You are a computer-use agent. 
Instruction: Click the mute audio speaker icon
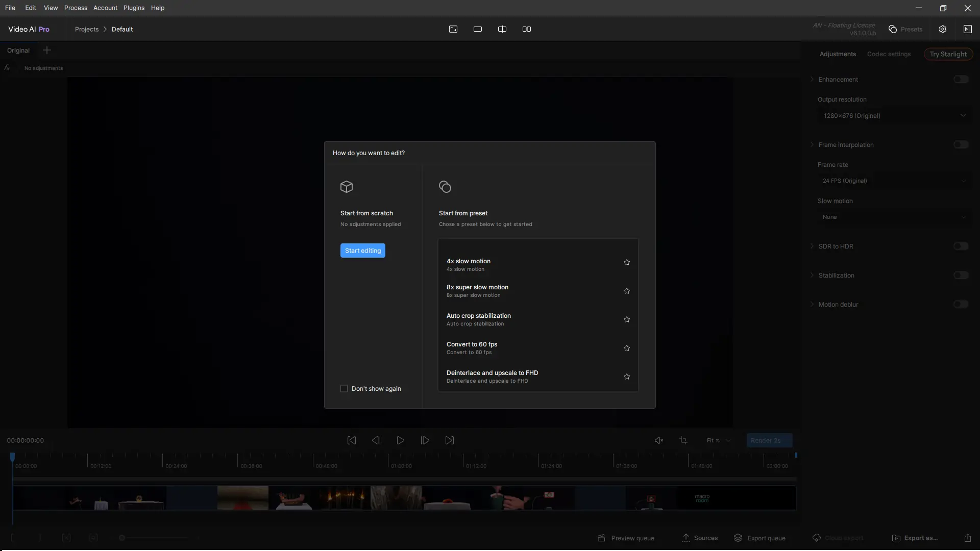tap(658, 440)
